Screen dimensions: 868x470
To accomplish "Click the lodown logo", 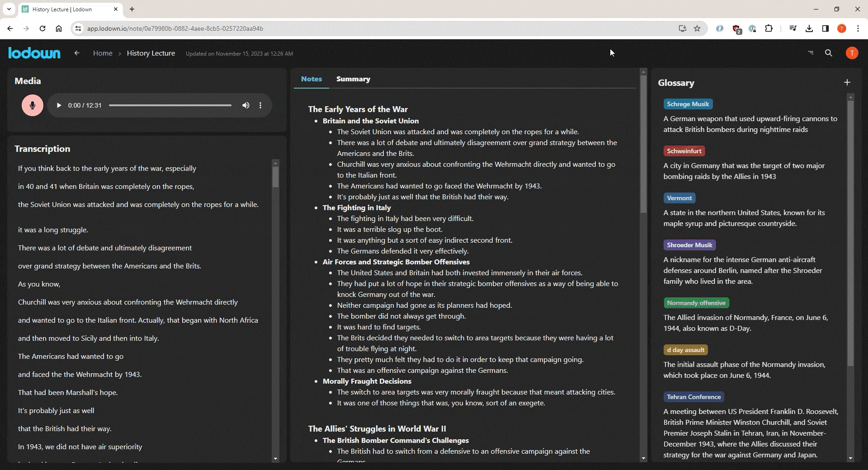I will [x=34, y=53].
